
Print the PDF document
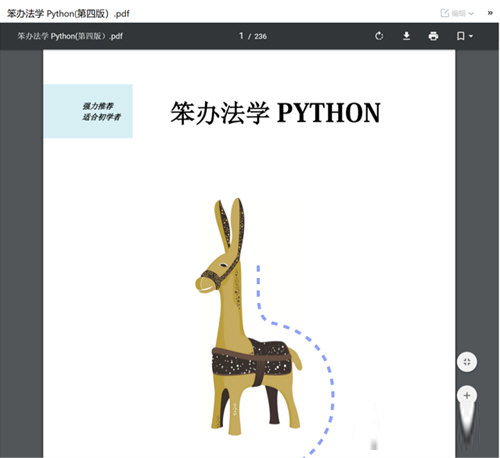[433, 36]
